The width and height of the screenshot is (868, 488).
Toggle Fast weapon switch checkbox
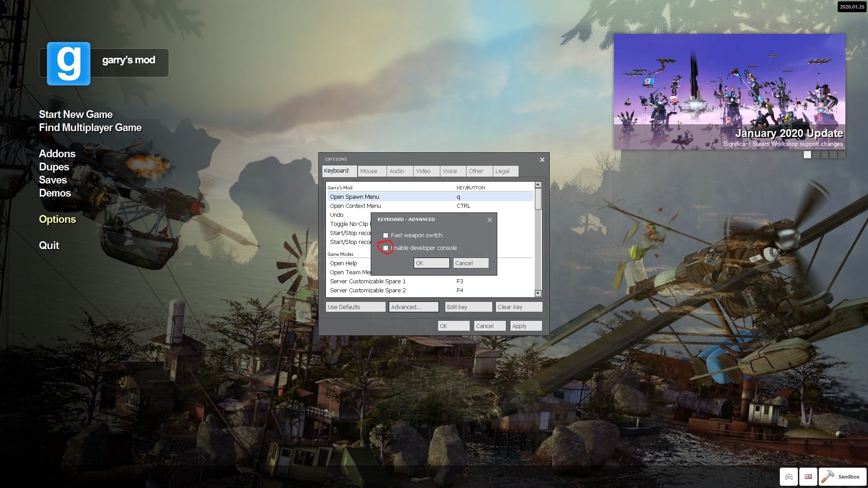(x=386, y=235)
